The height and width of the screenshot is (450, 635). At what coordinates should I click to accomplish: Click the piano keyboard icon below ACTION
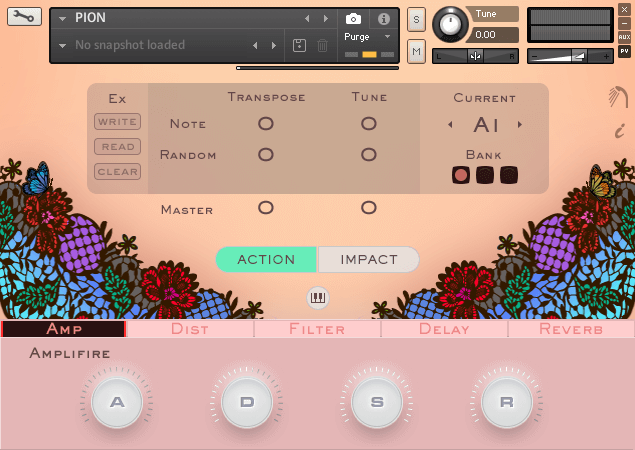tap(318, 297)
